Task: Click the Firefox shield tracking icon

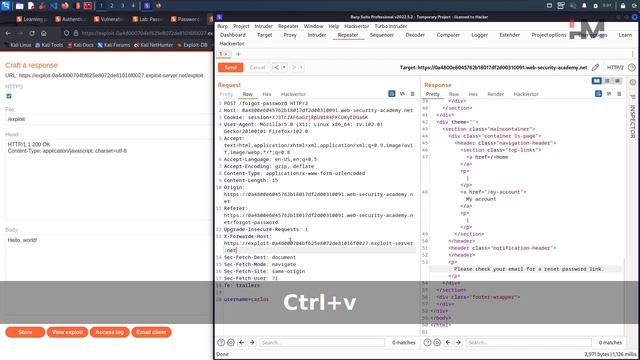Action: (67, 33)
